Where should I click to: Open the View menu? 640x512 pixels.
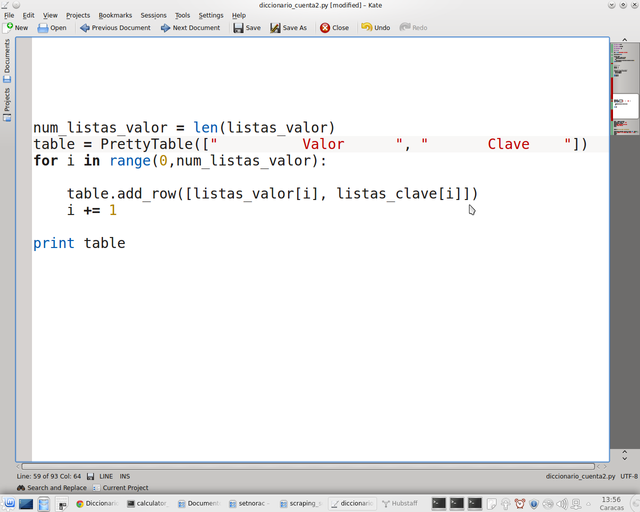(50, 16)
